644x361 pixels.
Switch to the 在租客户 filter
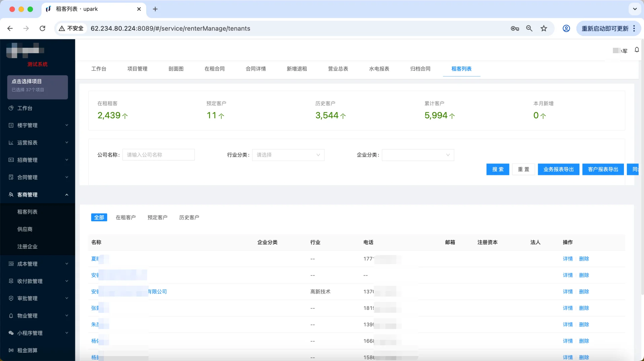coord(126,217)
